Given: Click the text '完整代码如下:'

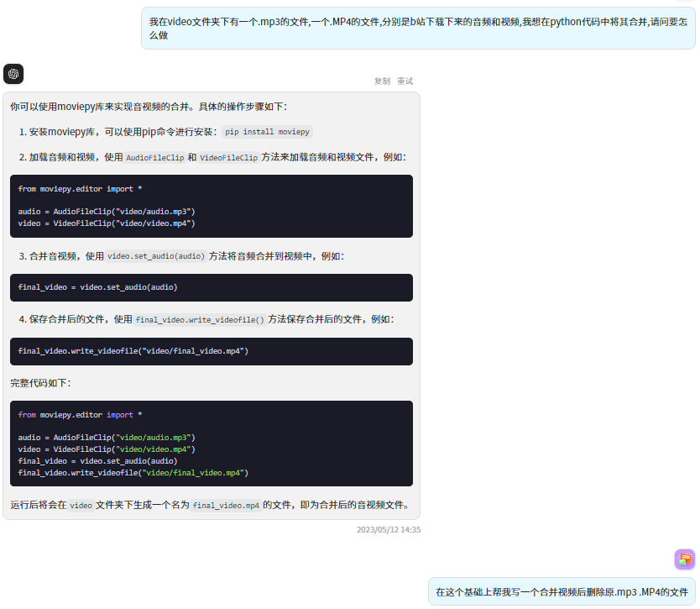Looking at the screenshot, I should tap(40, 383).
